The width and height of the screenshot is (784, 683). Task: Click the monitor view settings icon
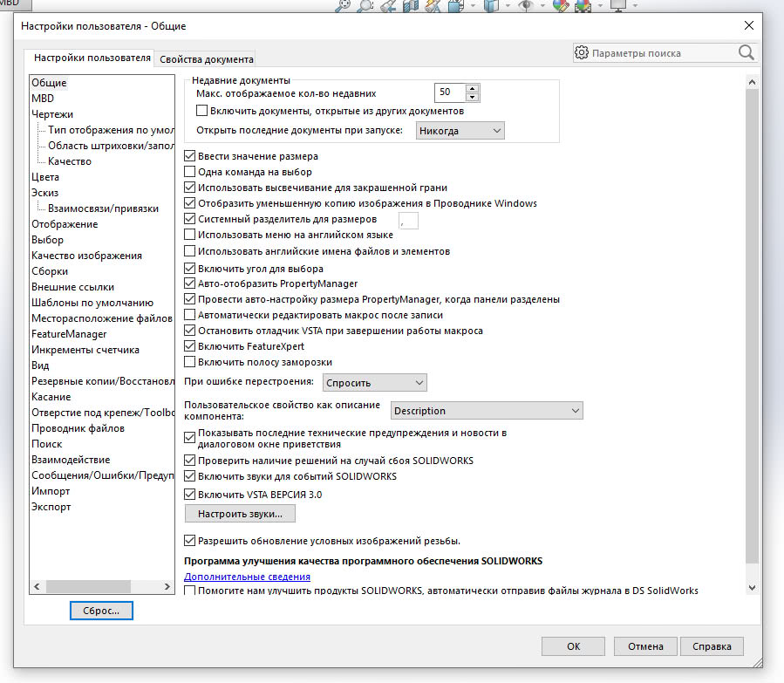pos(618,5)
